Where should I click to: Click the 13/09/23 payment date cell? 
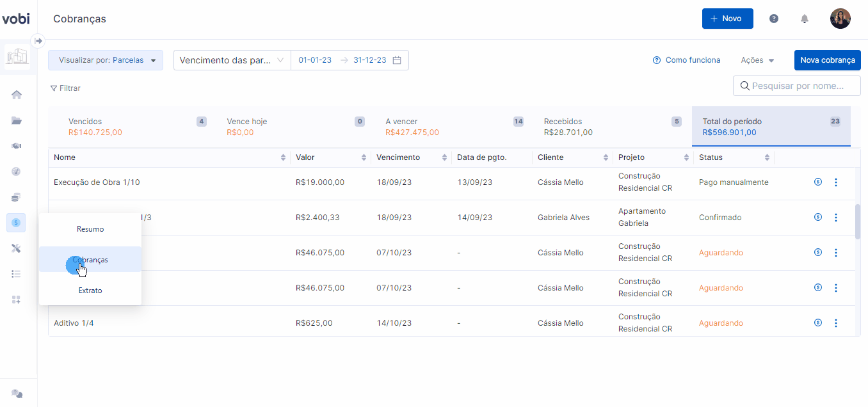(474, 182)
